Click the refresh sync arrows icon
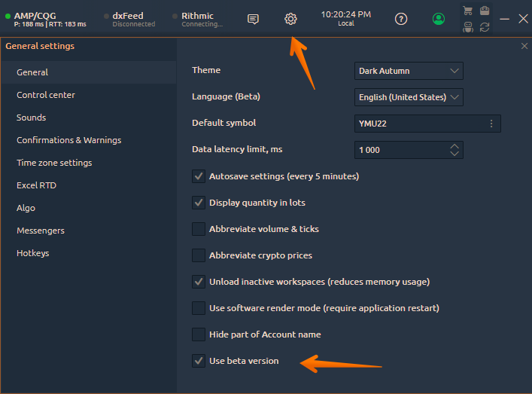The image size is (532, 394). [x=485, y=27]
